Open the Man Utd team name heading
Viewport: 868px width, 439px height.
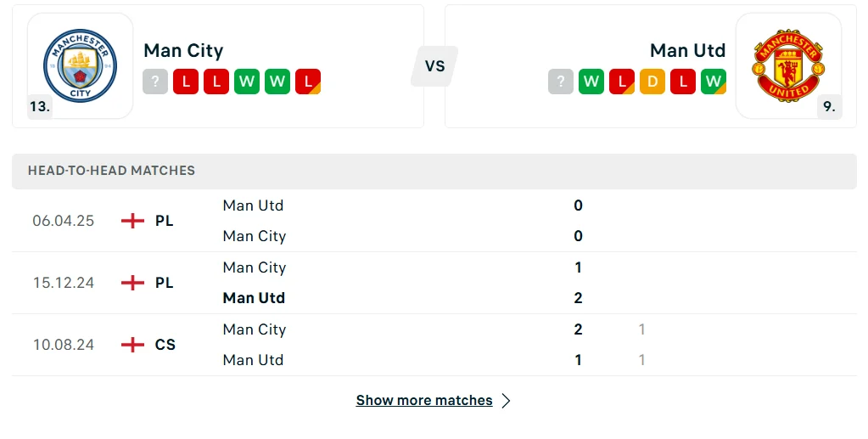coord(687,50)
